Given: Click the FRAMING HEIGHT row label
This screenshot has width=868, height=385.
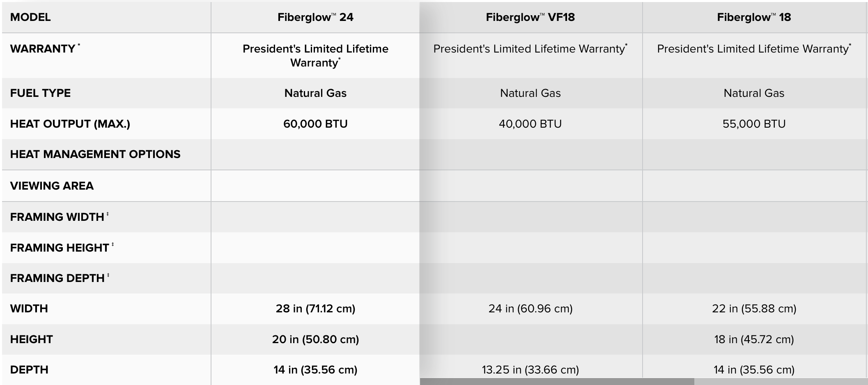Looking at the screenshot, I should click(x=60, y=247).
